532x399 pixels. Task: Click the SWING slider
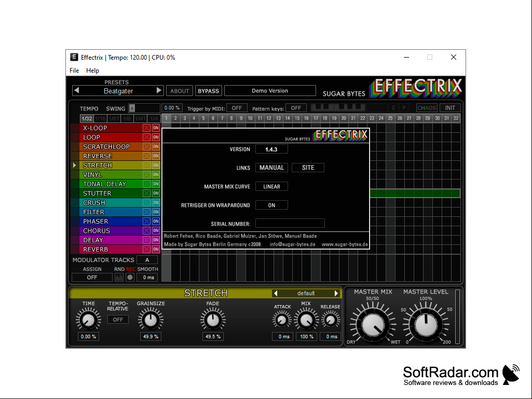pyautogui.click(x=144, y=108)
